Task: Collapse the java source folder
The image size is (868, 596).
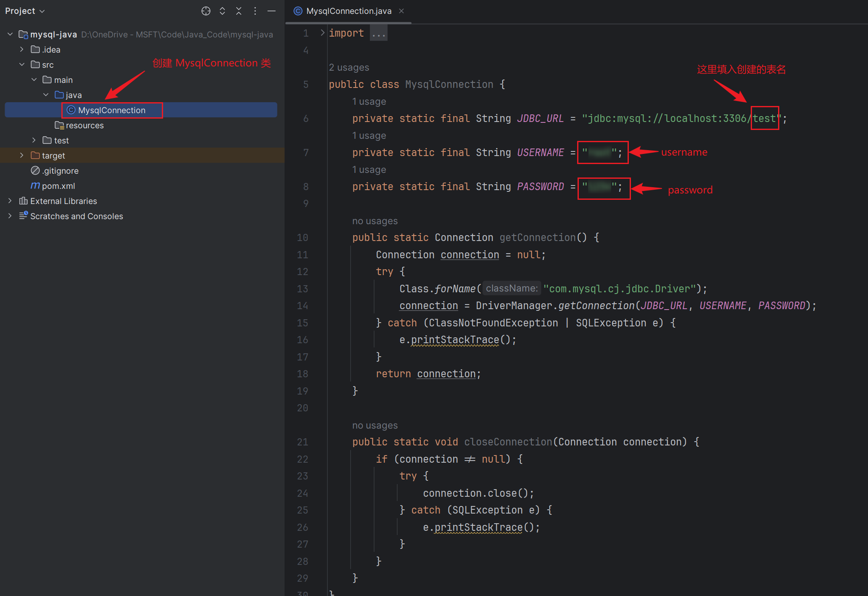Action: coord(46,95)
